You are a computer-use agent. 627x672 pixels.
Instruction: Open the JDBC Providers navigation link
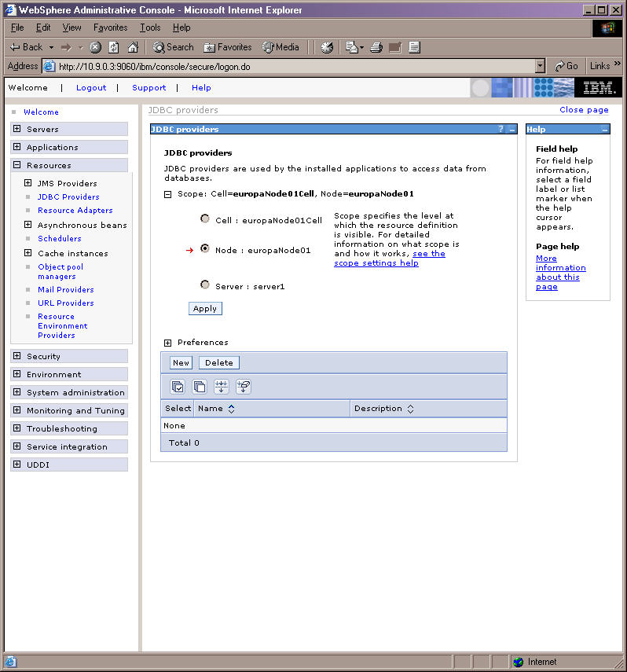click(68, 196)
